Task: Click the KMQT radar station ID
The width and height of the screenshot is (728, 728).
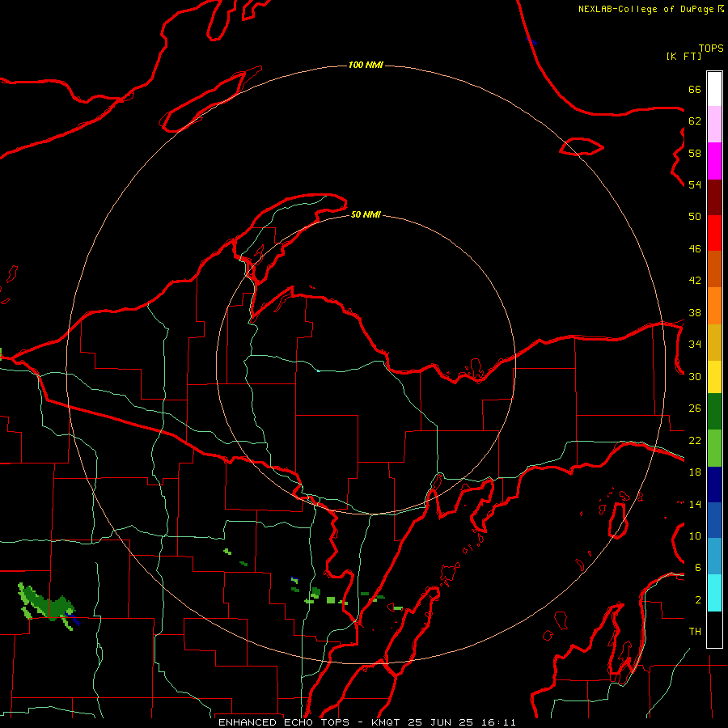Action: [x=387, y=722]
